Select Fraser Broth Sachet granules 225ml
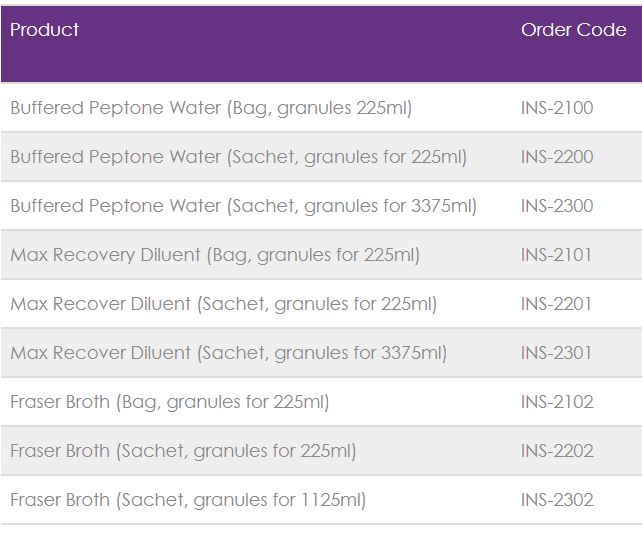 point(183,452)
